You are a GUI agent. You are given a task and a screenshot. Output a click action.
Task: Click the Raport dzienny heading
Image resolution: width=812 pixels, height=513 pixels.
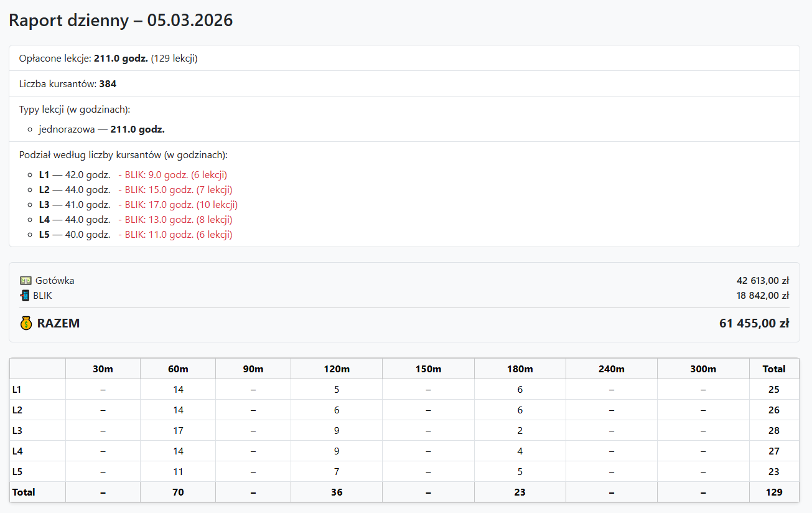coord(121,21)
